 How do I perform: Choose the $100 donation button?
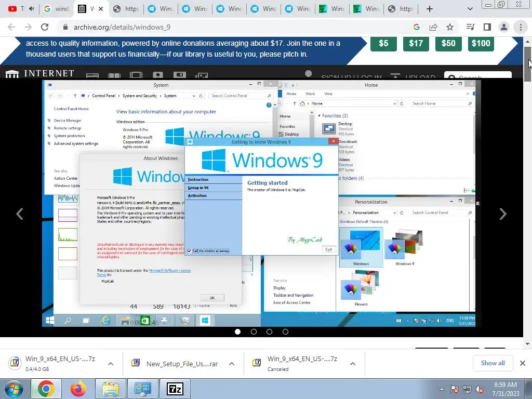coord(481,44)
